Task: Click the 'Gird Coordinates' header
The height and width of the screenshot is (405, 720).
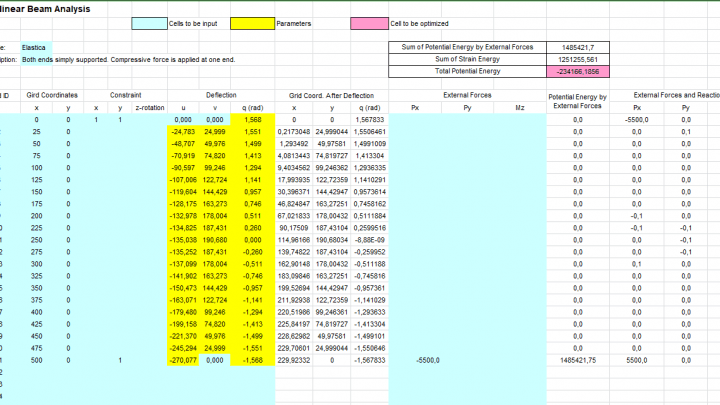Action: coord(52,95)
